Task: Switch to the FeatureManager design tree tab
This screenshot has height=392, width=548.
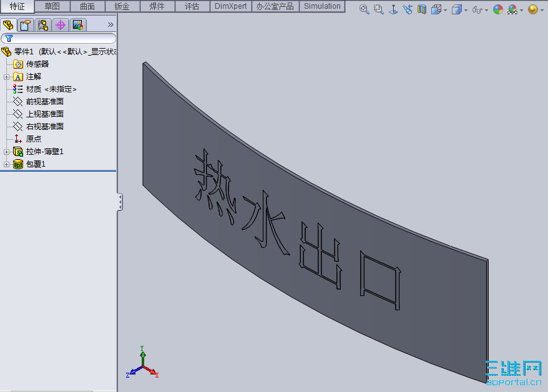Action: [8, 25]
